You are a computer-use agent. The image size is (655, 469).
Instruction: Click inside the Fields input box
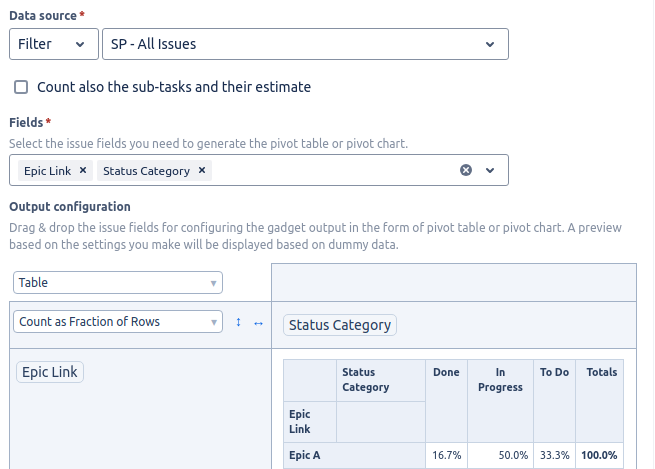[330, 171]
